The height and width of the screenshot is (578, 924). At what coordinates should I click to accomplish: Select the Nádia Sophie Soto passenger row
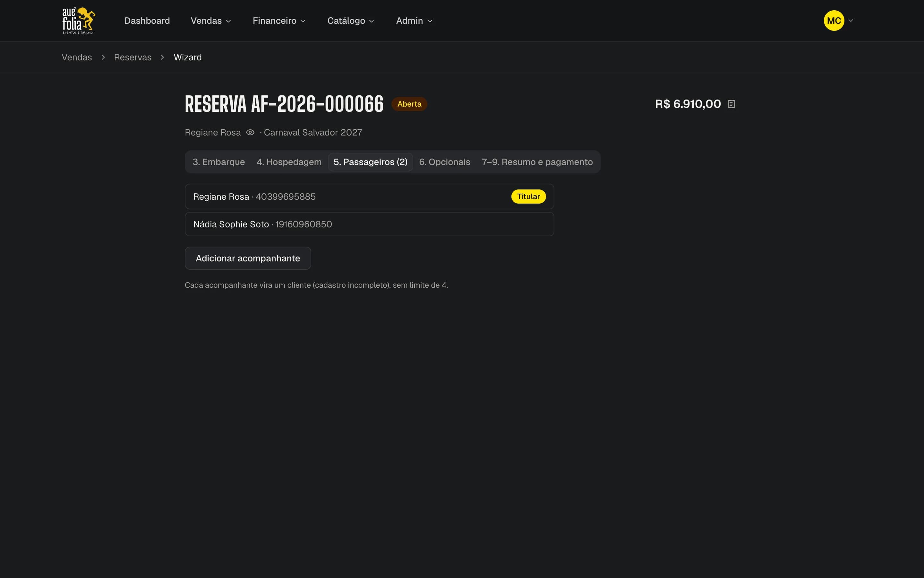(x=369, y=224)
